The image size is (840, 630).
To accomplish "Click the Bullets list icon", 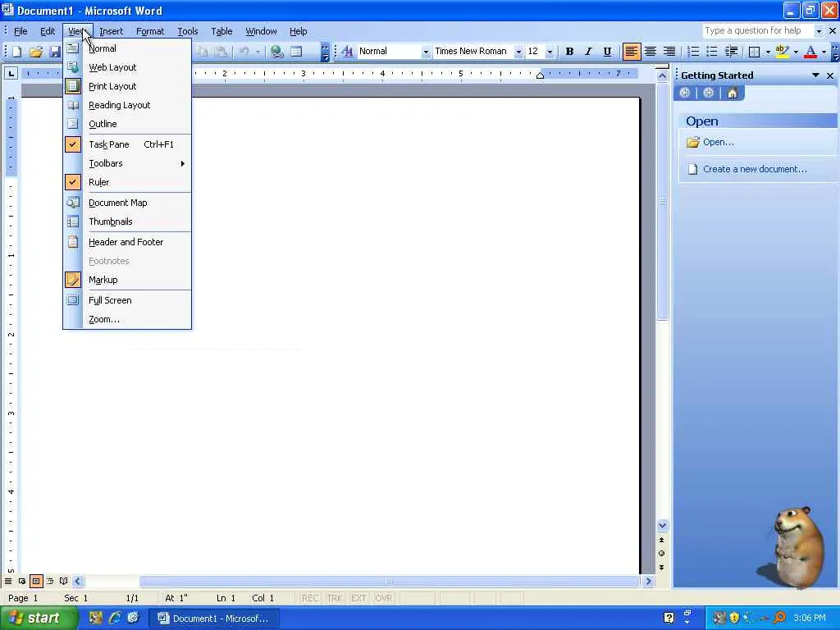I will point(711,52).
